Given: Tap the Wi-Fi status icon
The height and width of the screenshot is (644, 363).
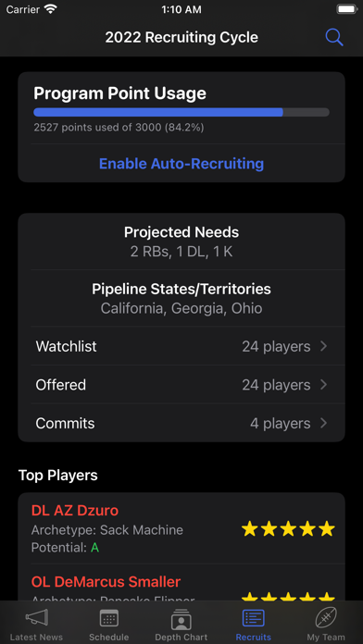Looking at the screenshot, I should 51,9.
